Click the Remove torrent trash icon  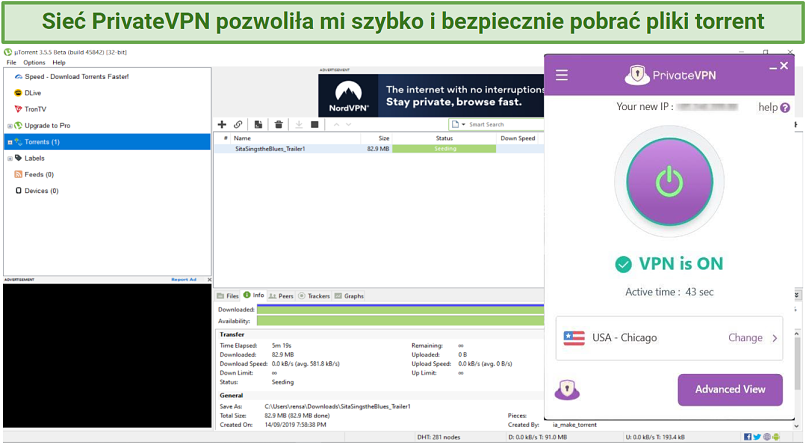point(279,124)
